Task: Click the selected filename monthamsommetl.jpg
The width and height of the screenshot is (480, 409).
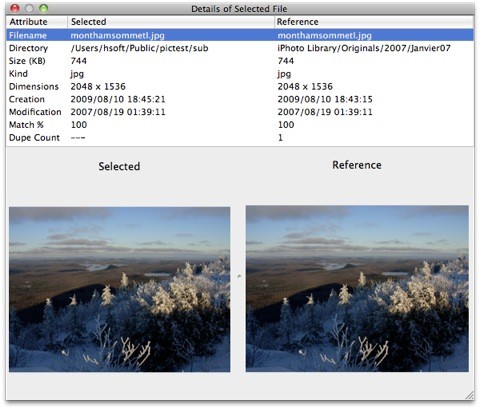Action: click(117, 35)
